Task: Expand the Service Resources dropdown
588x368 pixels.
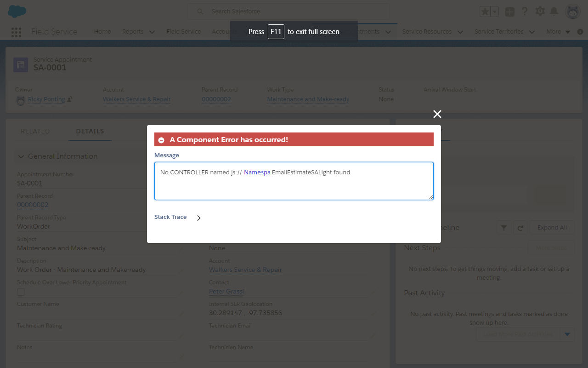Action: [x=460, y=32]
